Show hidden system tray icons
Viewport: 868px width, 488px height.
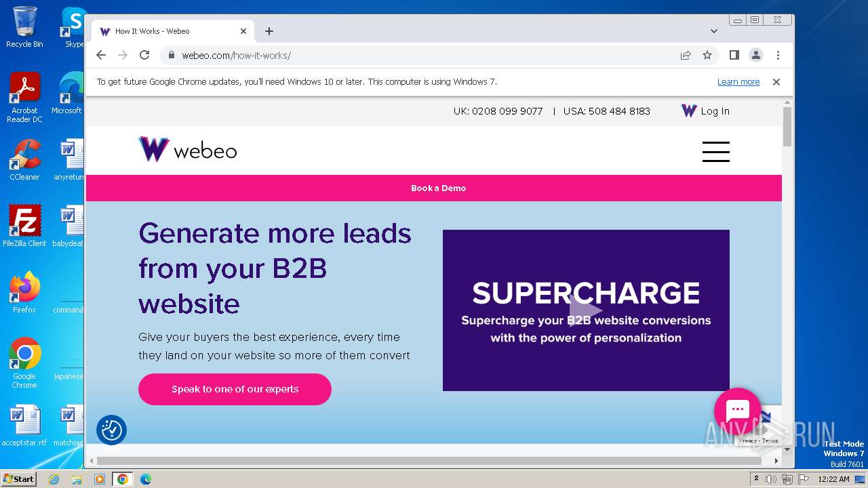(756, 479)
